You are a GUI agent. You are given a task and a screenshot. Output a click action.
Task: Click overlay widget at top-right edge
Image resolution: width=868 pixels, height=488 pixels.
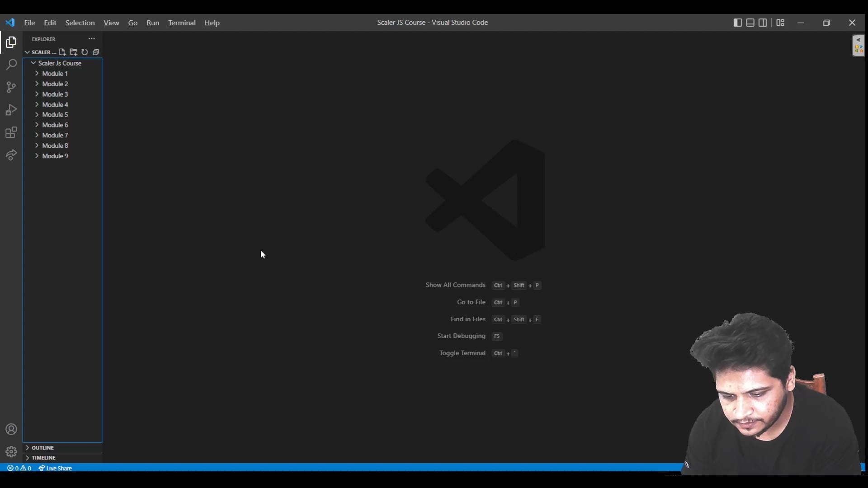click(x=858, y=46)
